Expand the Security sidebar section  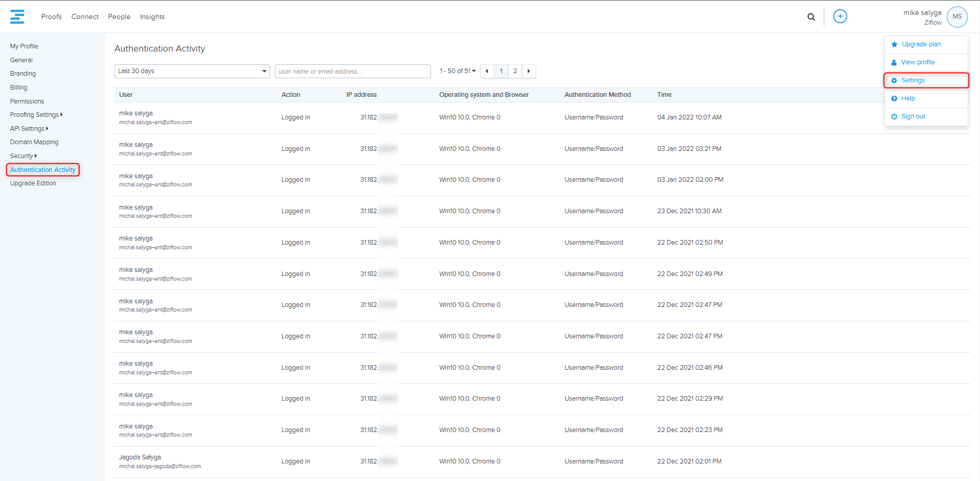[23, 156]
